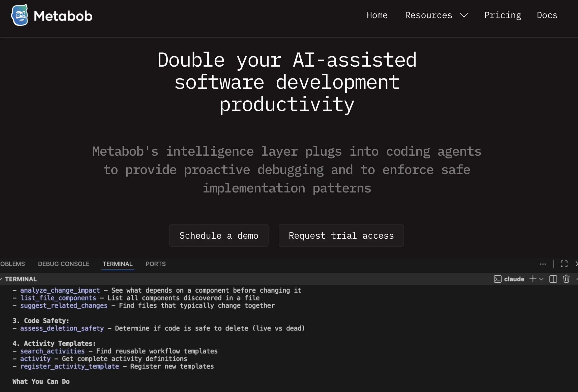
Task: Click the assess_deletion_safety tool name
Action: click(62, 328)
